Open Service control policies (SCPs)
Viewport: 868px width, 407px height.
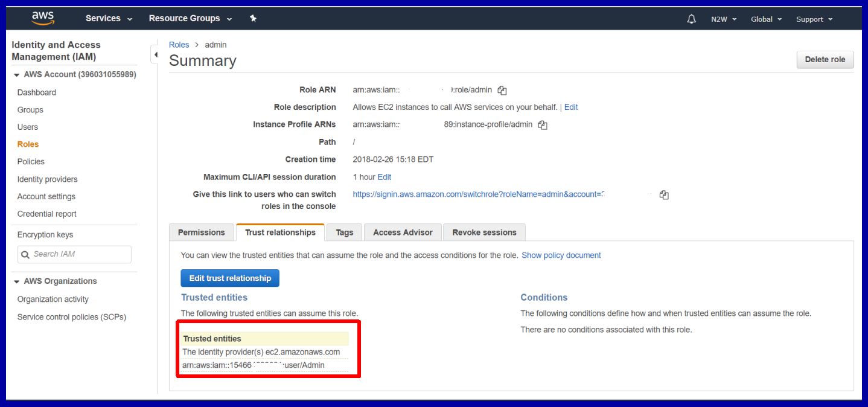click(72, 317)
